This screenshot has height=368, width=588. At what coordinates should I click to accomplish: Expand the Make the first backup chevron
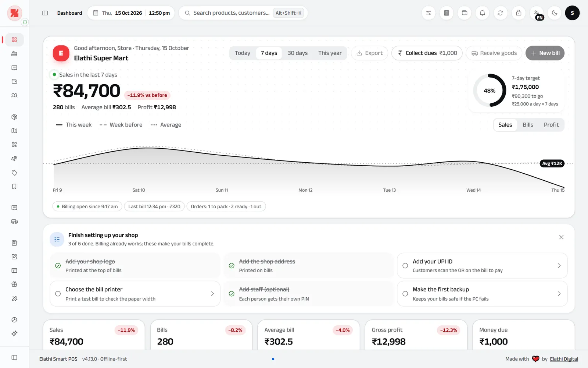(x=559, y=294)
